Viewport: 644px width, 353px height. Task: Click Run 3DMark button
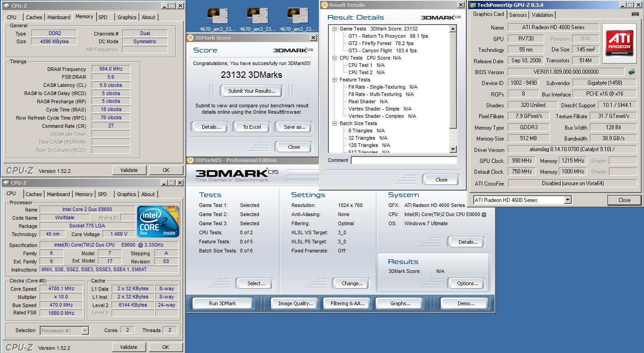(223, 303)
